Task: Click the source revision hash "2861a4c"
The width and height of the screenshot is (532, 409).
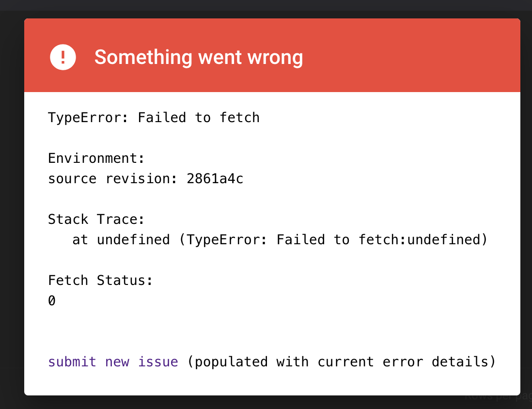Action: pos(215,178)
